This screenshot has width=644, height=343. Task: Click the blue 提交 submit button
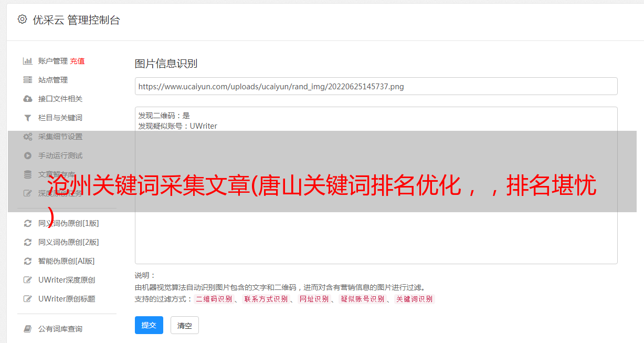coord(149,325)
